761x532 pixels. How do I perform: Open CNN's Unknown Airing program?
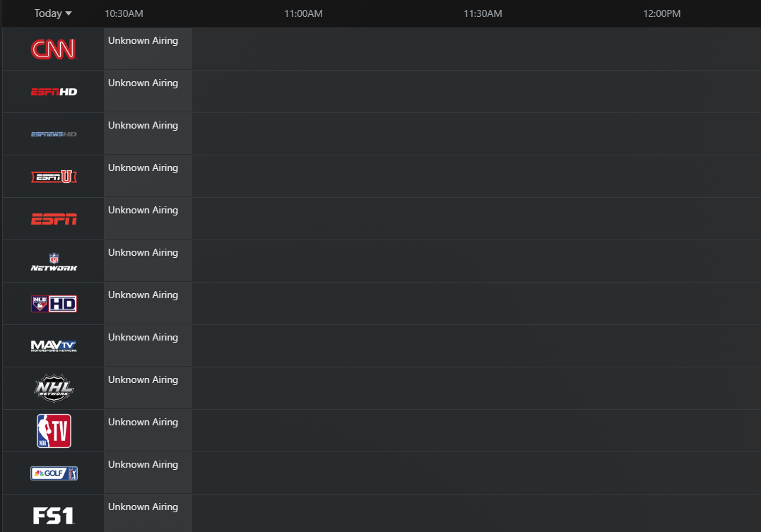click(x=148, y=49)
